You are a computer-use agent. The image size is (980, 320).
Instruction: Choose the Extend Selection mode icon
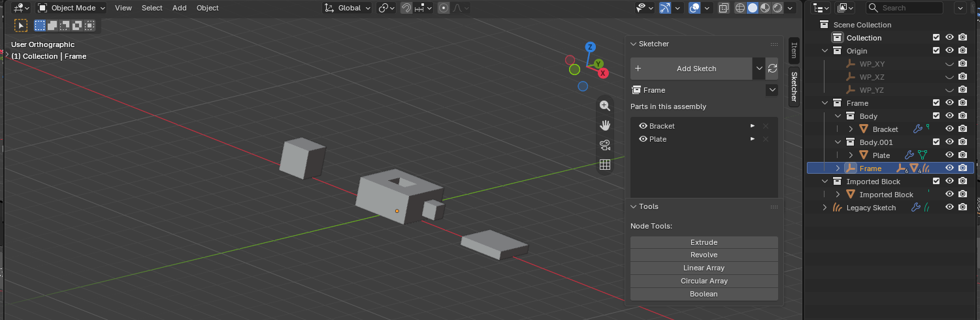pos(52,25)
